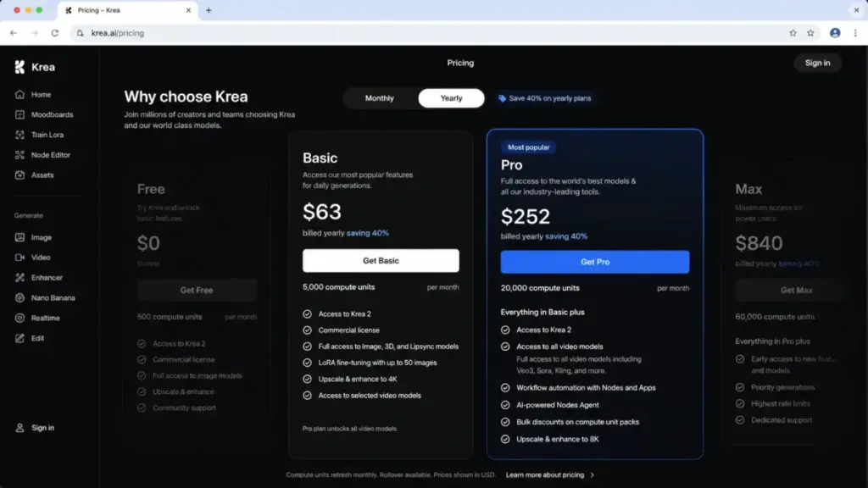Viewport: 868px width, 488px height.
Task: Click the Edit pencil icon
Action: [20, 338]
